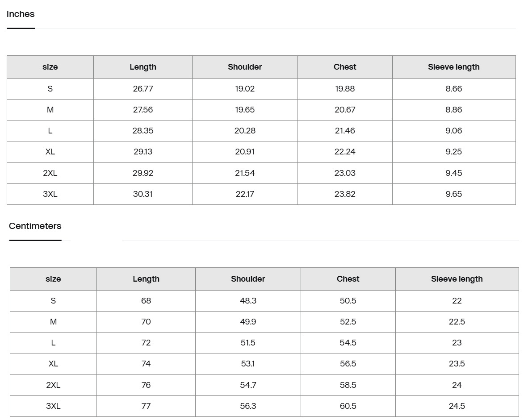The width and height of the screenshot is (528, 420).
Task: Click the 54.5 chest value for size L
Action: click(348, 343)
